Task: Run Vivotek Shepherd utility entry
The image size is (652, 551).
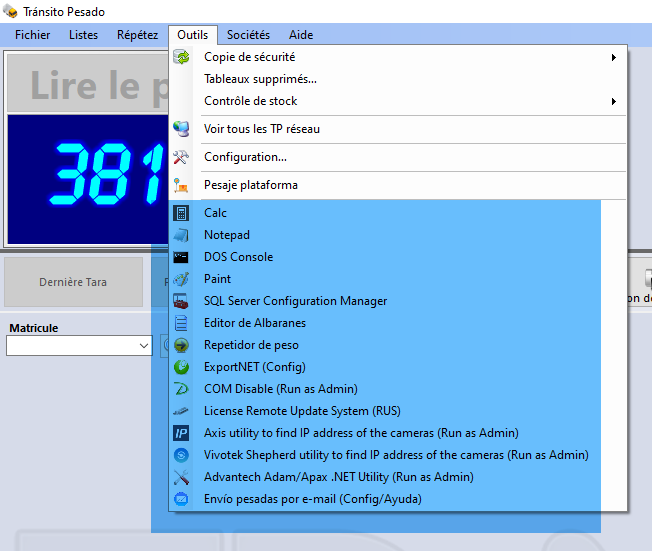Action: pyautogui.click(x=398, y=455)
